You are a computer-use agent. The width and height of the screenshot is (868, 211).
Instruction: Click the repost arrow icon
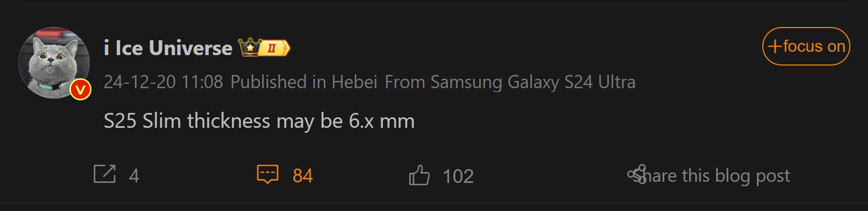click(x=105, y=174)
